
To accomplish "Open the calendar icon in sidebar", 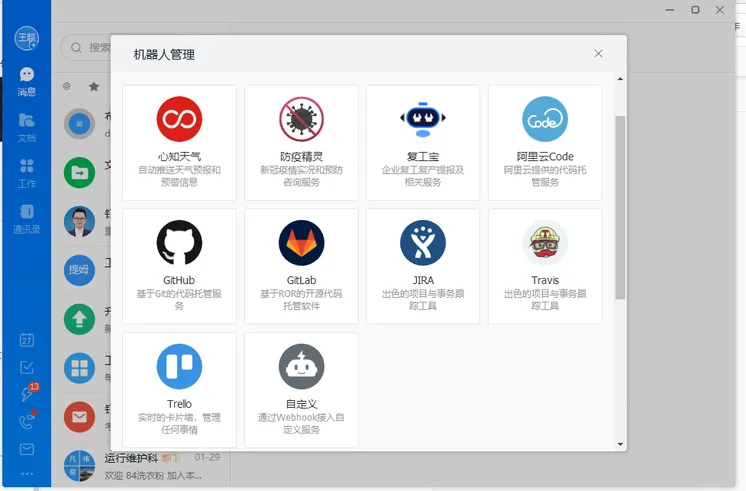I will [x=27, y=340].
